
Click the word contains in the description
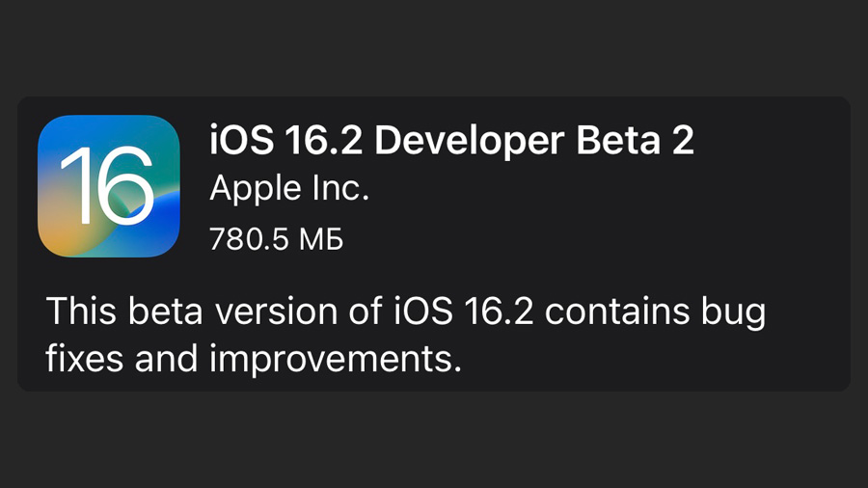tap(617, 311)
